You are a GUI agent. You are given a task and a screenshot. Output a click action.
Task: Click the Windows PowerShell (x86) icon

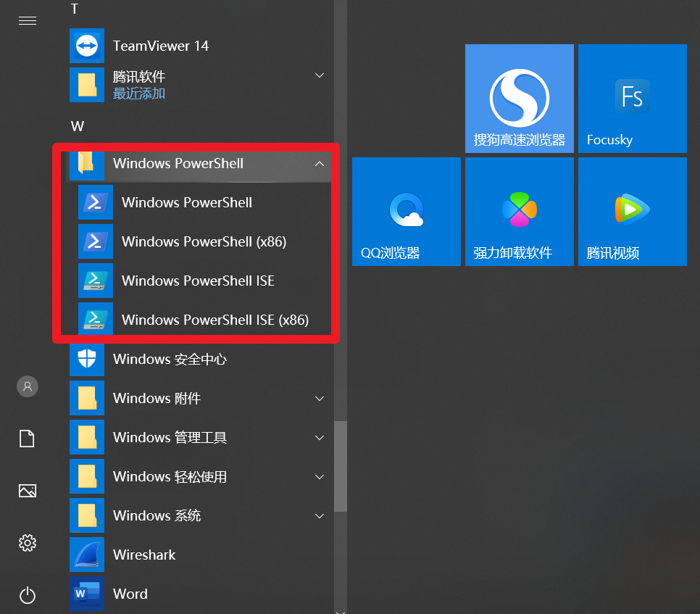96,241
